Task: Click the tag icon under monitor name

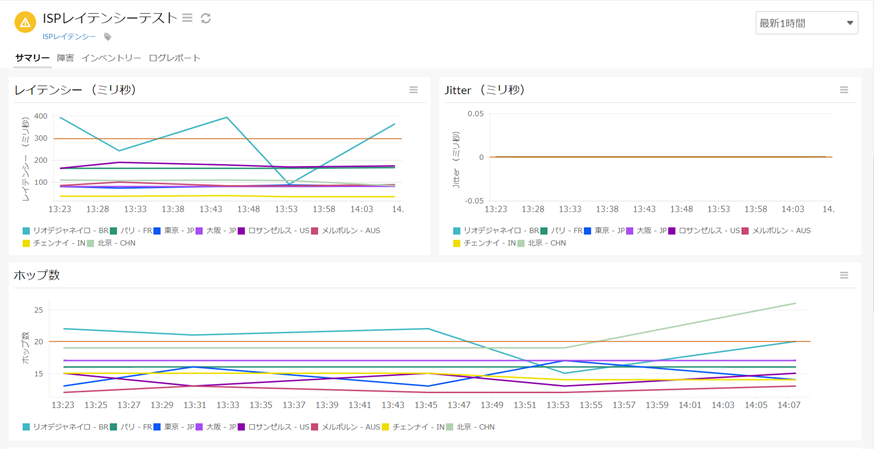Action: 108,37
